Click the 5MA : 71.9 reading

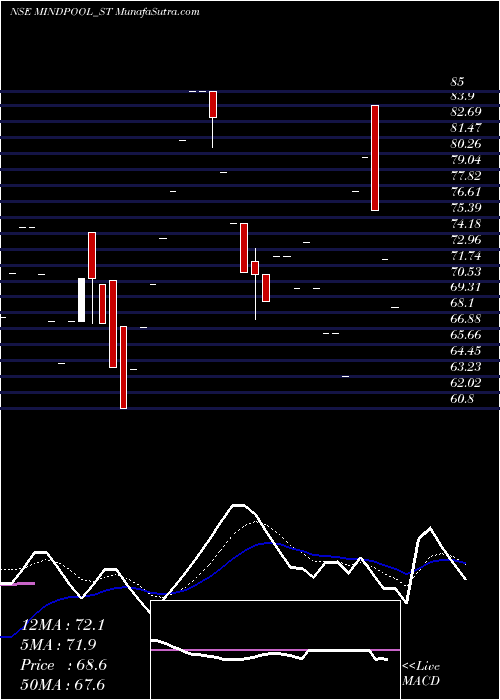[58, 645]
